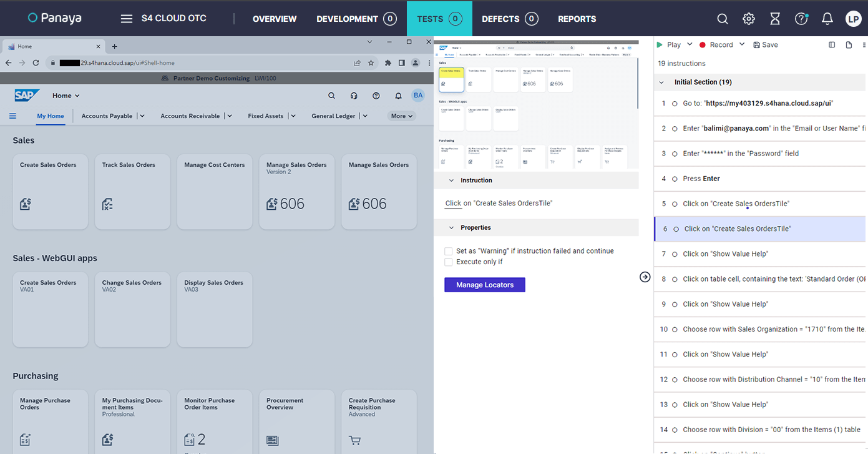Open browser three-dot menu
This screenshot has width=868, height=454.
pos(428,62)
